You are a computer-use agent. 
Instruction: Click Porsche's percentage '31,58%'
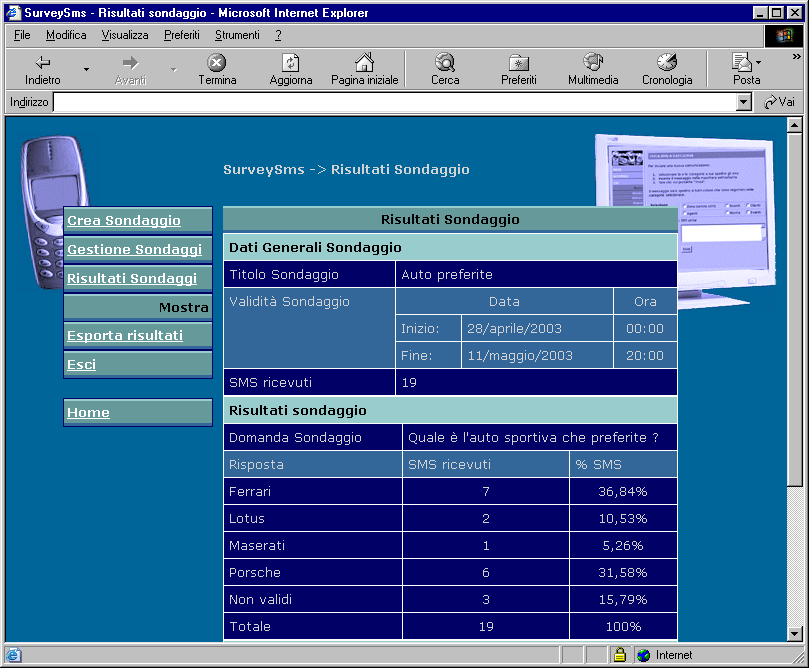tap(623, 573)
